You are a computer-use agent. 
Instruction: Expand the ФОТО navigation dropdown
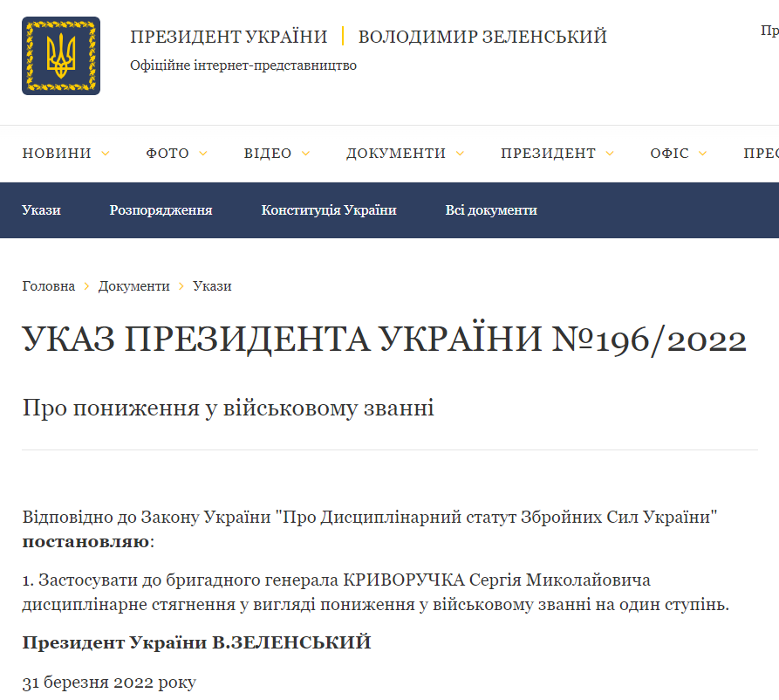pyautogui.click(x=203, y=153)
